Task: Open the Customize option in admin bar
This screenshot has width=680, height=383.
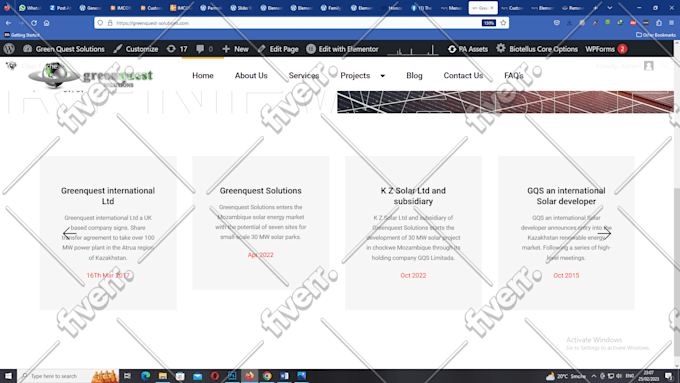Action: [x=136, y=49]
